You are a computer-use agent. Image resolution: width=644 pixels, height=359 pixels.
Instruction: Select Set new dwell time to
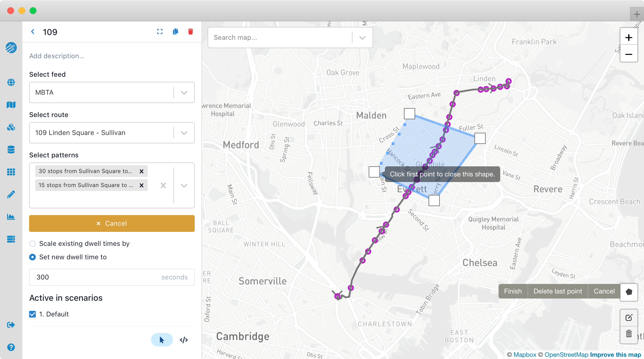coord(32,257)
